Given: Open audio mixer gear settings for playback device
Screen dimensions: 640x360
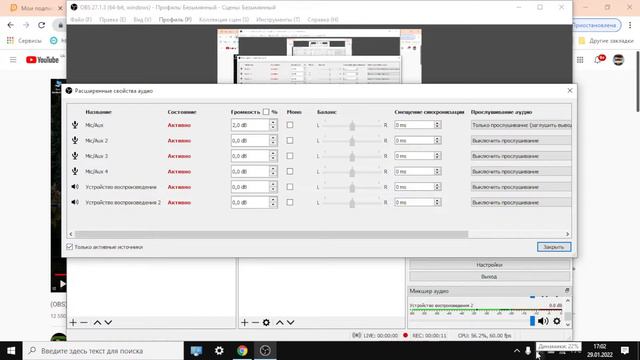Looking at the screenshot, I should (557, 321).
